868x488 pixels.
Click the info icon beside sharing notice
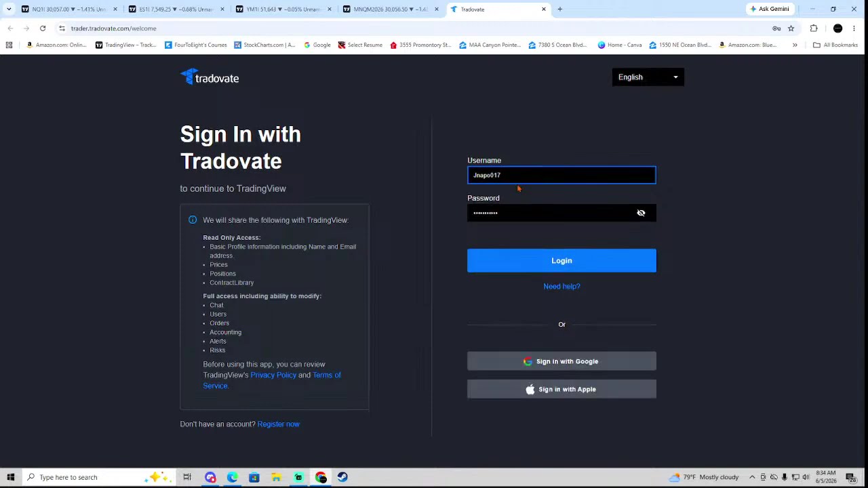[x=193, y=220]
